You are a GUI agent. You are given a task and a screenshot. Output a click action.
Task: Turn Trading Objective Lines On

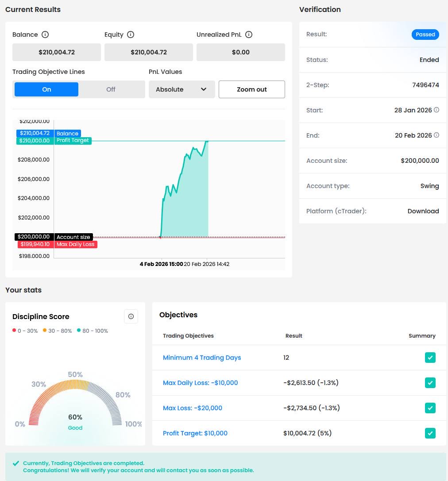46,89
